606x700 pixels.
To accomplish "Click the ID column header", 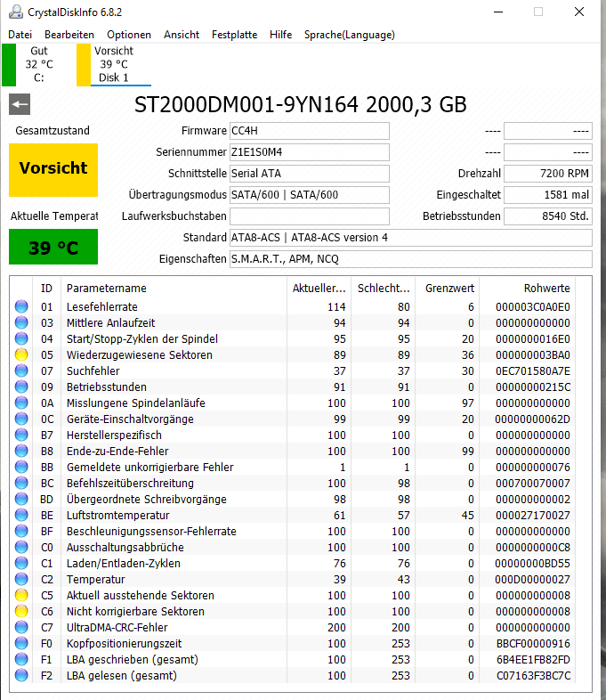I will click(47, 289).
